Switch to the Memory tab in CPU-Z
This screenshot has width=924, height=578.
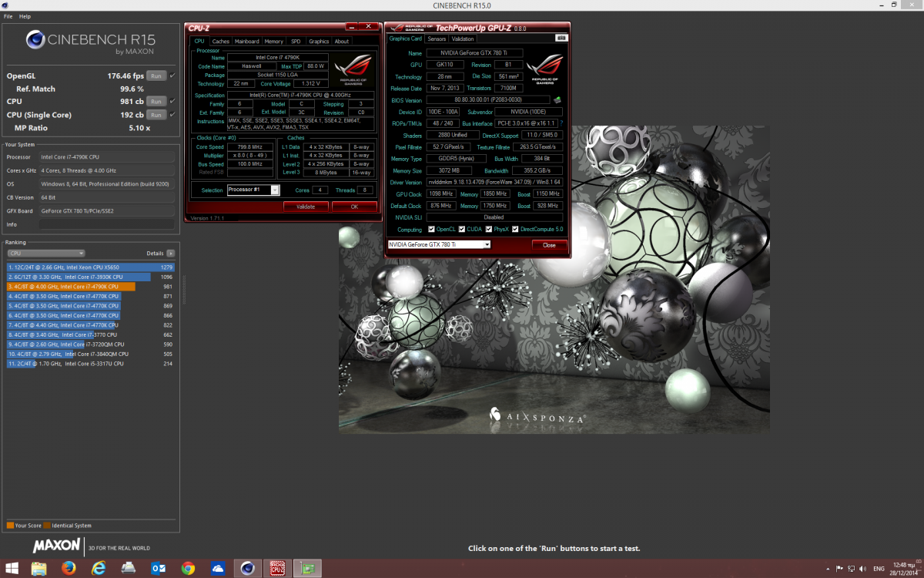(274, 42)
